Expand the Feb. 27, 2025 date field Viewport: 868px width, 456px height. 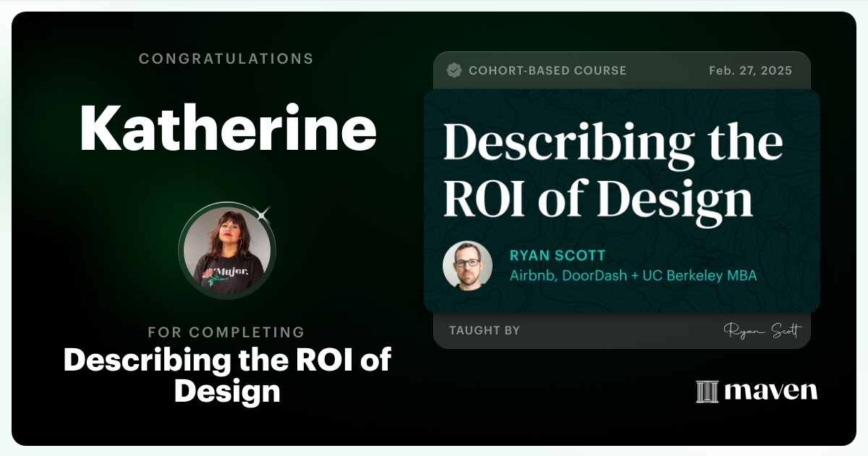(750, 70)
